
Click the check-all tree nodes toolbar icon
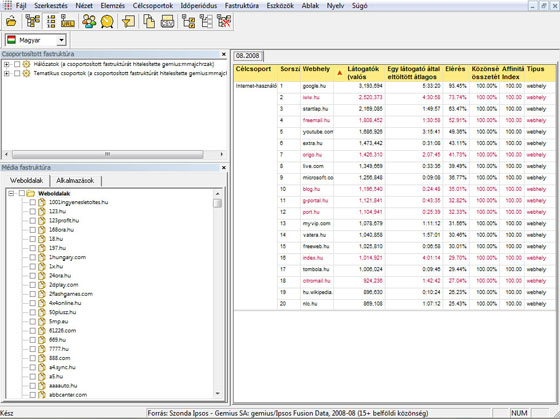point(189,21)
